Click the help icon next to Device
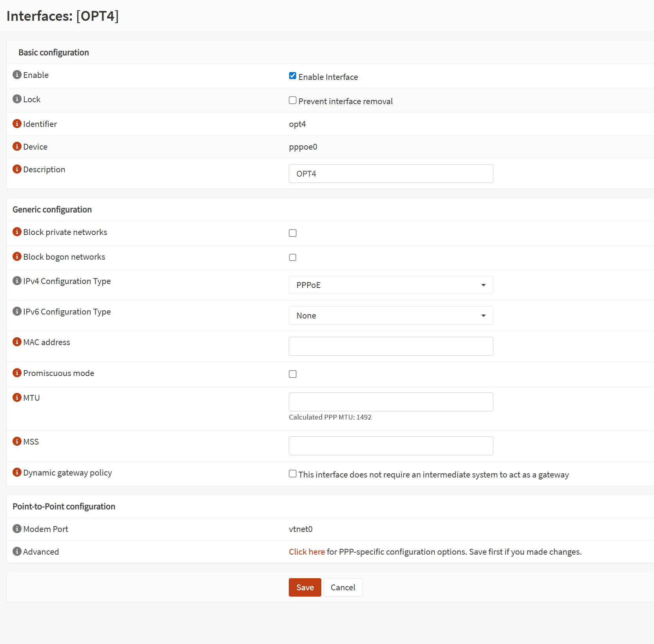 [x=17, y=147]
